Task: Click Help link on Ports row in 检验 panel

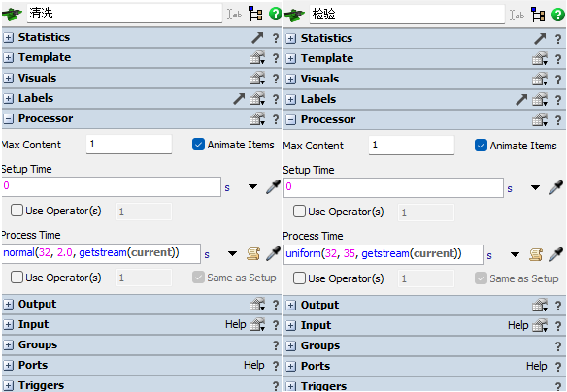Action: pyautogui.click(x=536, y=366)
